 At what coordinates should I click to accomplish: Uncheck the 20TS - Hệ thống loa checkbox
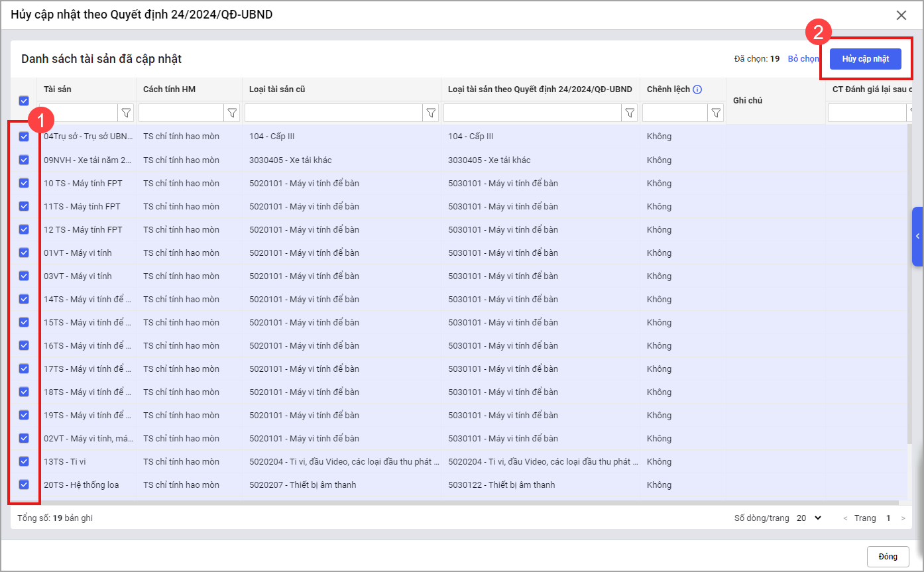[24, 485]
